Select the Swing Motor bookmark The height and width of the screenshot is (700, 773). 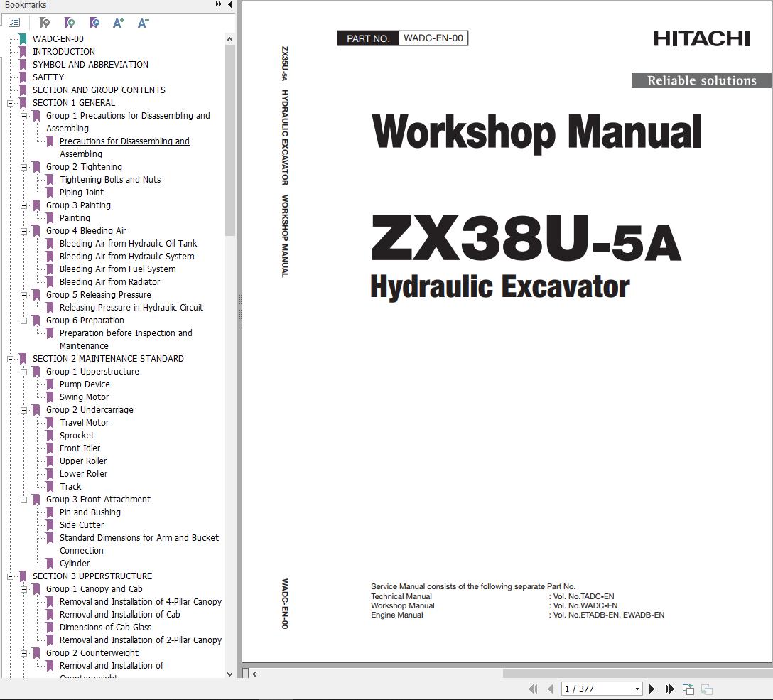click(84, 397)
